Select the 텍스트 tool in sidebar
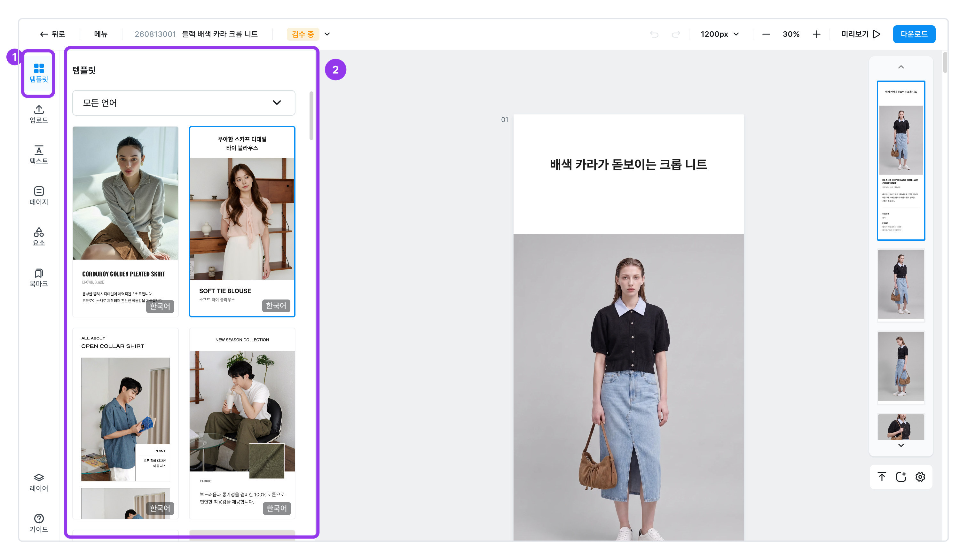The width and height of the screenshot is (967, 560). (x=39, y=155)
